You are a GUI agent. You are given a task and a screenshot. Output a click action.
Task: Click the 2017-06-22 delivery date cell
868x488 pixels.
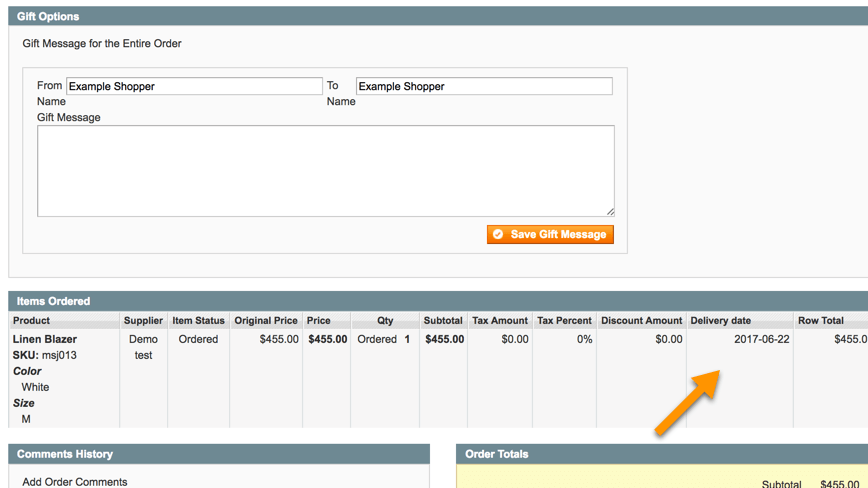[761, 339]
